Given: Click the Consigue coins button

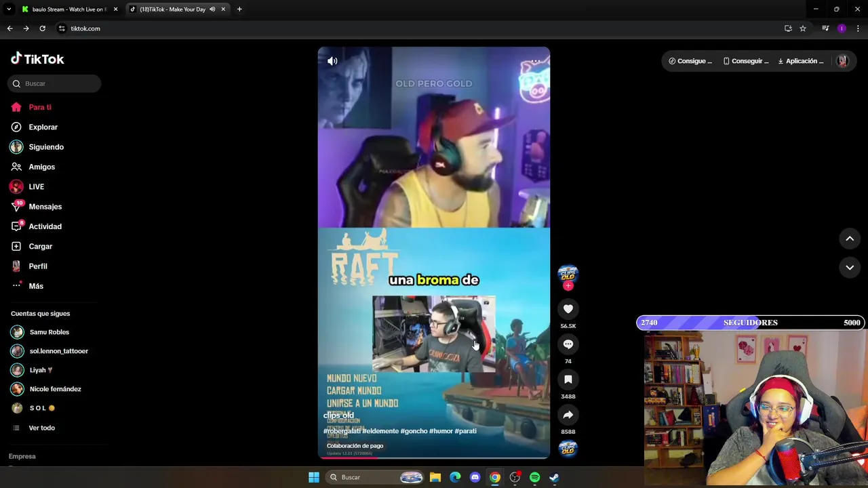Looking at the screenshot, I should (690, 61).
